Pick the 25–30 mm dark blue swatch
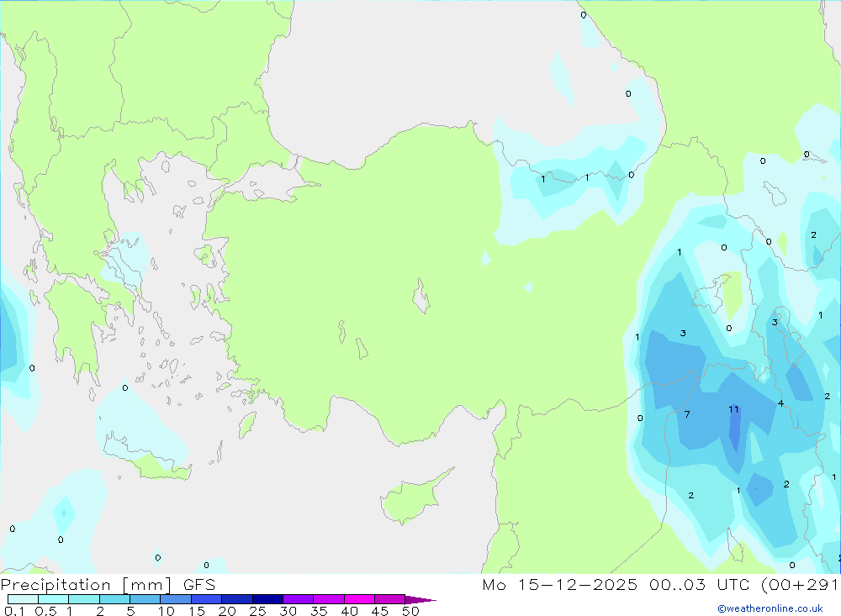The height and width of the screenshot is (616, 841). click(267, 599)
